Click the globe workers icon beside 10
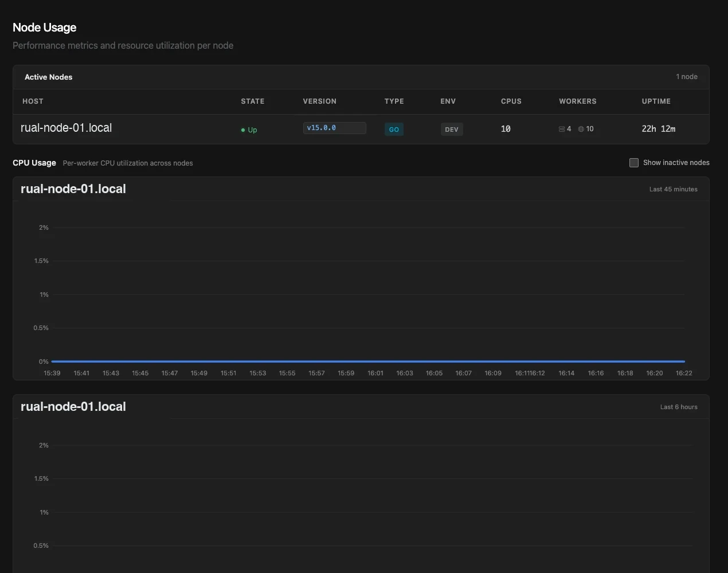The image size is (728, 573). (581, 129)
